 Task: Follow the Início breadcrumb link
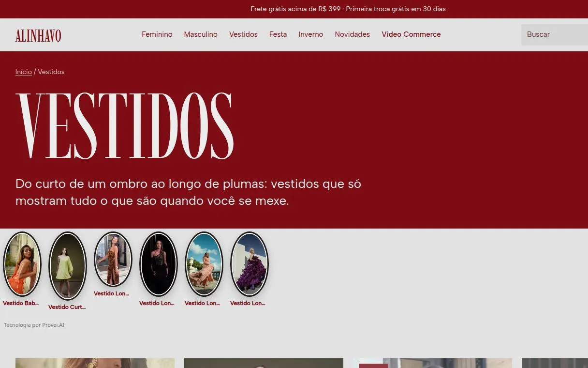(x=24, y=72)
